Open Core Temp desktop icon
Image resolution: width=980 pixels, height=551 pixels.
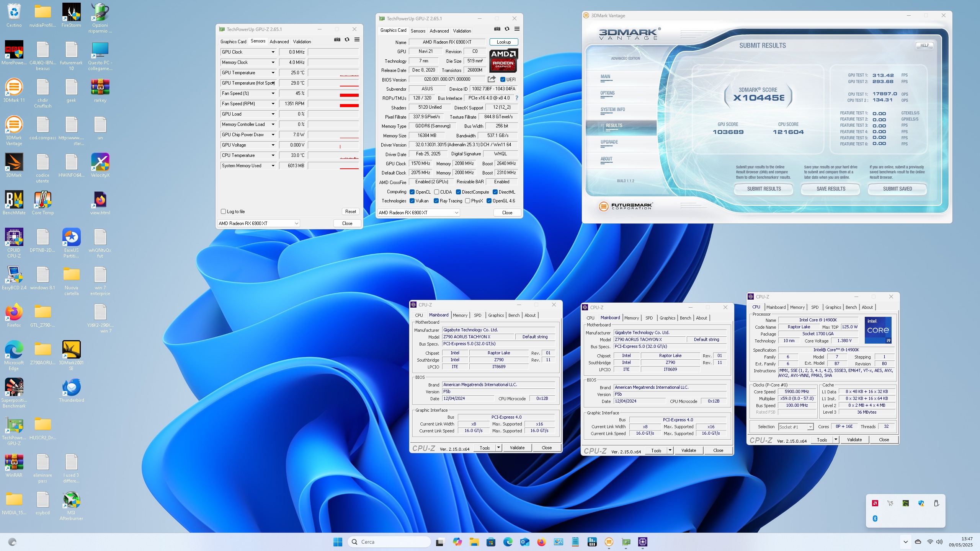43,203
